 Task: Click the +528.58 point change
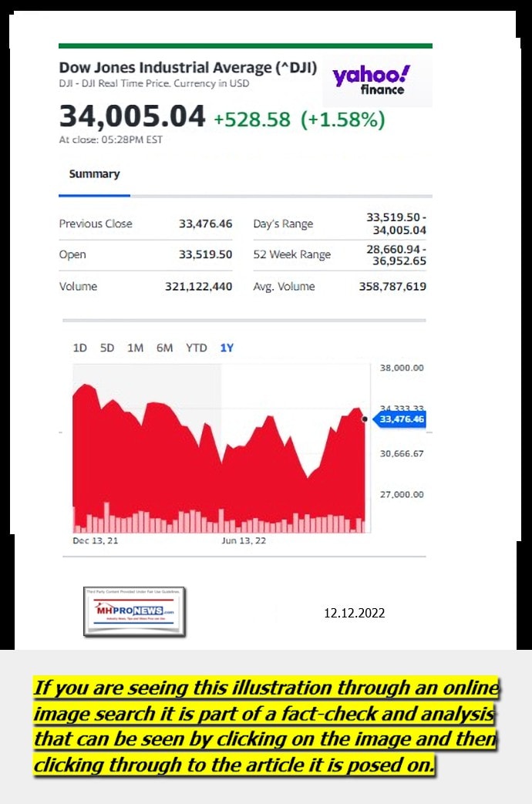(x=252, y=119)
